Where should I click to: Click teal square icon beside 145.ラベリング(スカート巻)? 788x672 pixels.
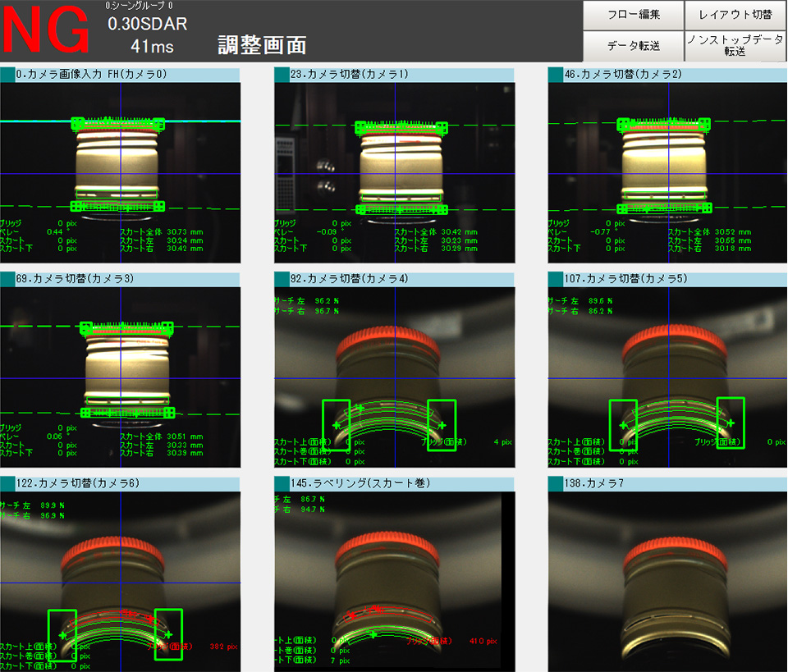point(282,483)
